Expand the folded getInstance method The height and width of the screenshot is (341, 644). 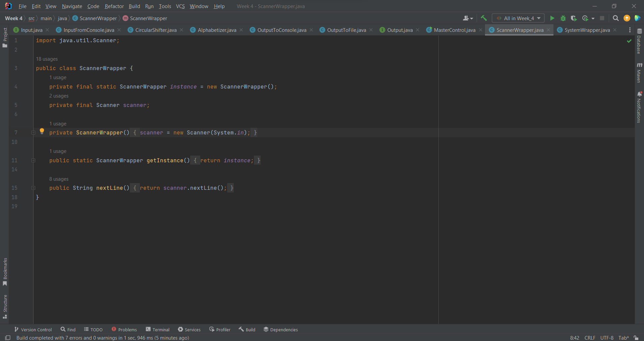click(x=34, y=161)
